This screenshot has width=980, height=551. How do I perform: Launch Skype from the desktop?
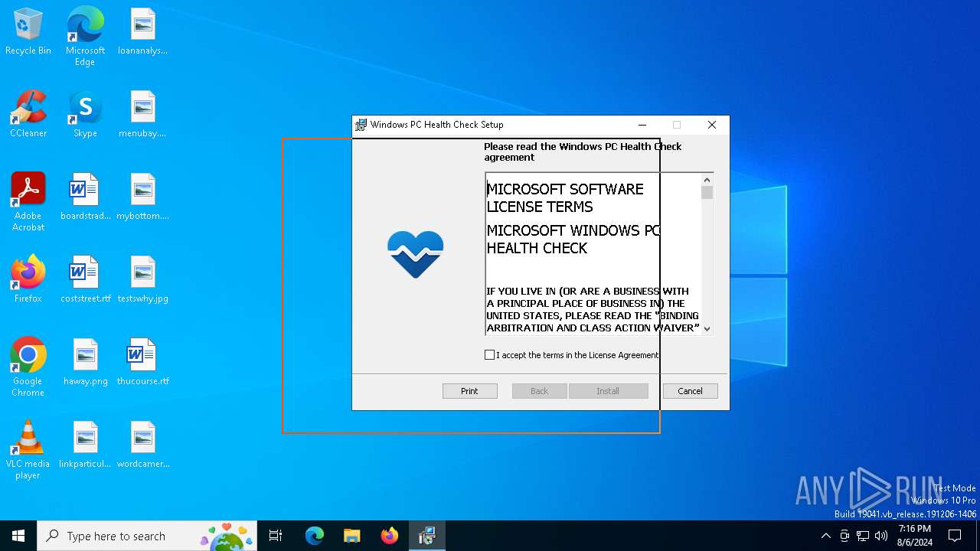[85, 115]
